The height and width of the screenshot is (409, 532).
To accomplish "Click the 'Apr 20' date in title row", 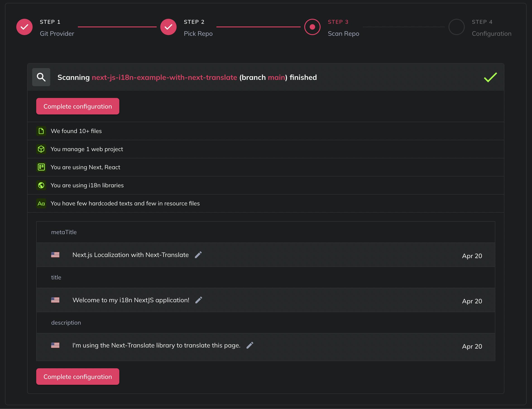I will pyautogui.click(x=472, y=301).
